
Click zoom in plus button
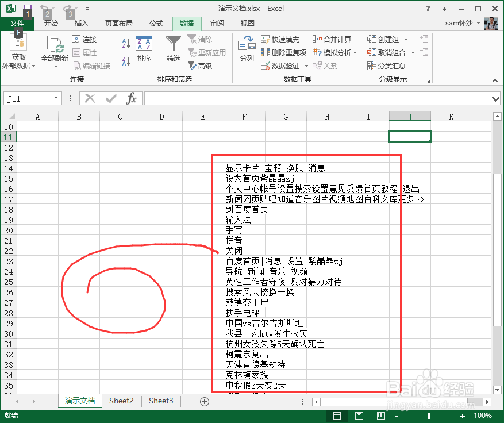[x=462, y=416]
